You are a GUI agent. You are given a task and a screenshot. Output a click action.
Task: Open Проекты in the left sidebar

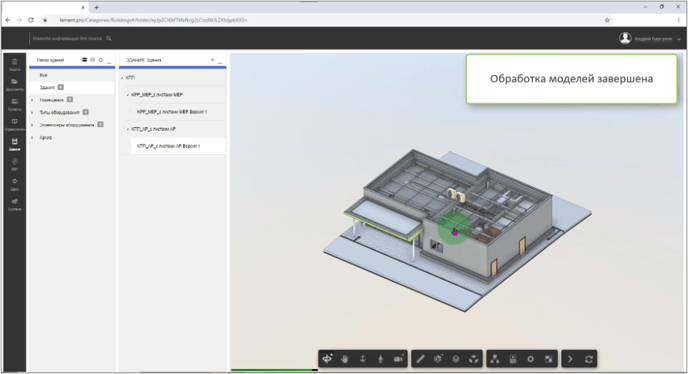tap(14, 104)
